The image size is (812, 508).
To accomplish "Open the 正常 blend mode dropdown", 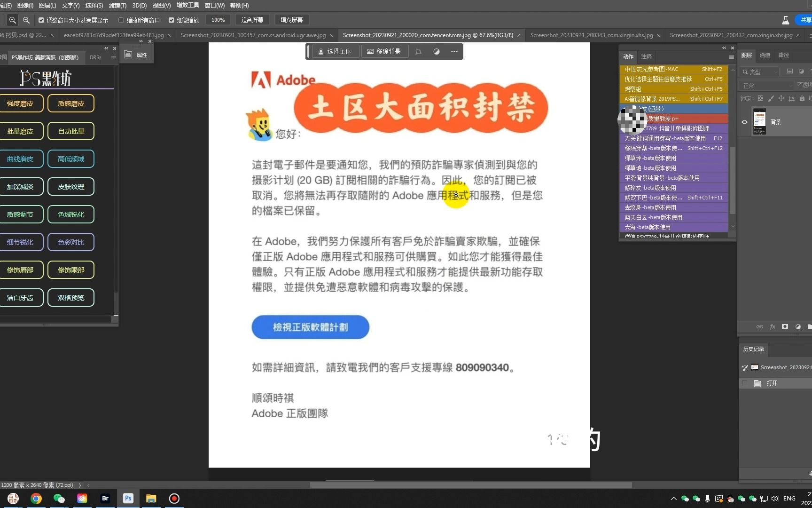I will coord(767,85).
